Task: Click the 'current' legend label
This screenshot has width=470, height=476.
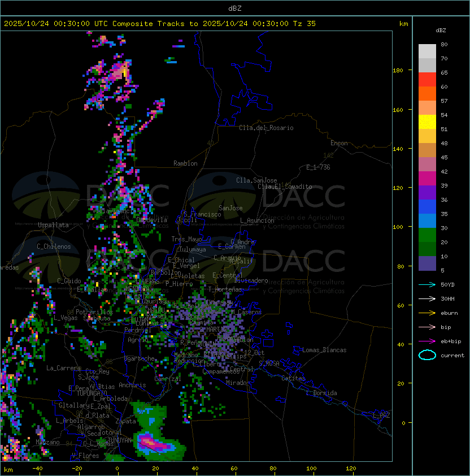Action: point(452,356)
